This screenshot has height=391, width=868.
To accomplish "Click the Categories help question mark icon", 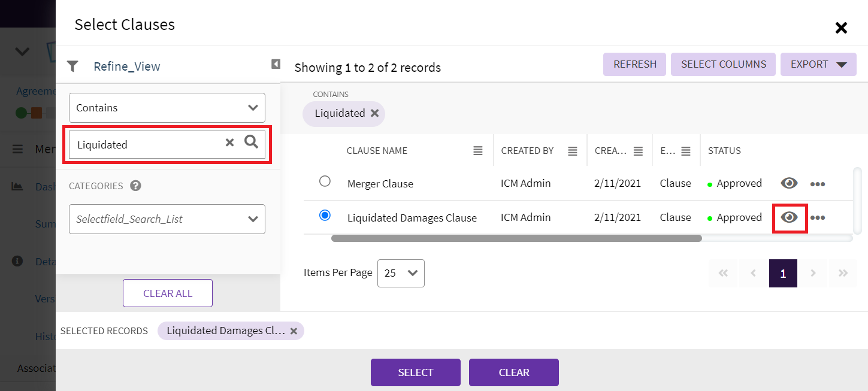I will click(x=135, y=186).
